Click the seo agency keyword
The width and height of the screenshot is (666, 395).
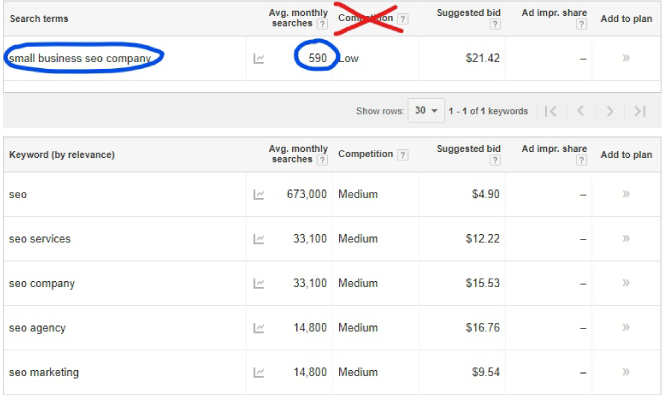coord(37,328)
